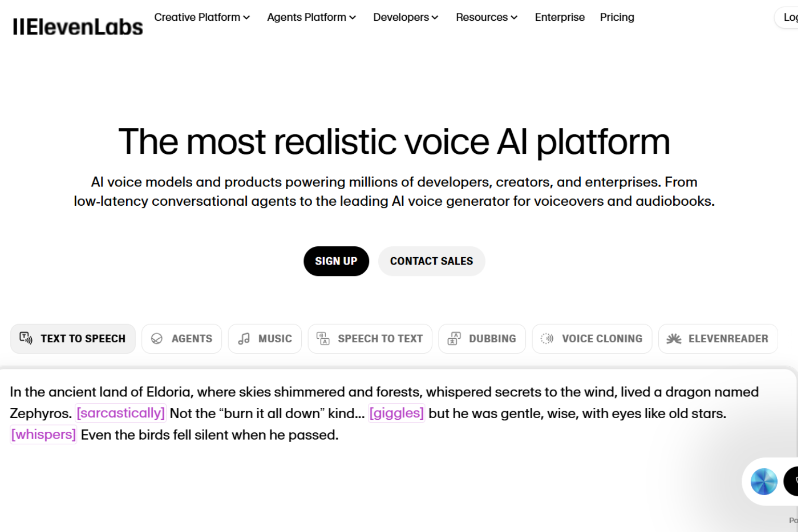Click the Music note icon
Image resolution: width=798 pixels, height=532 pixels.
244,339
